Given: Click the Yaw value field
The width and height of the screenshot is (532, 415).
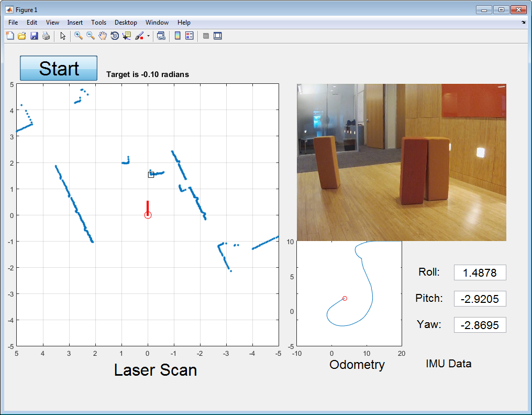Looking at the screenshot, I should 480,325.
